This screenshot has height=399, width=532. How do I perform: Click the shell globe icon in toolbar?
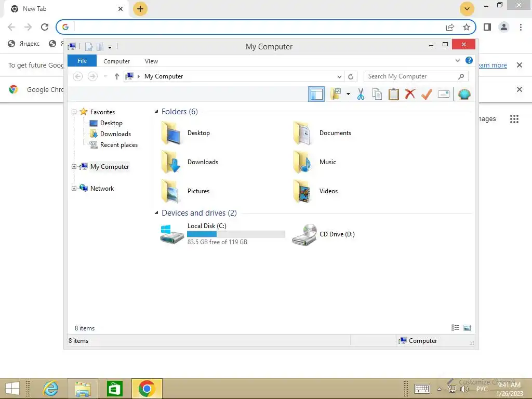pyautogui.click(x=464, y=94)
